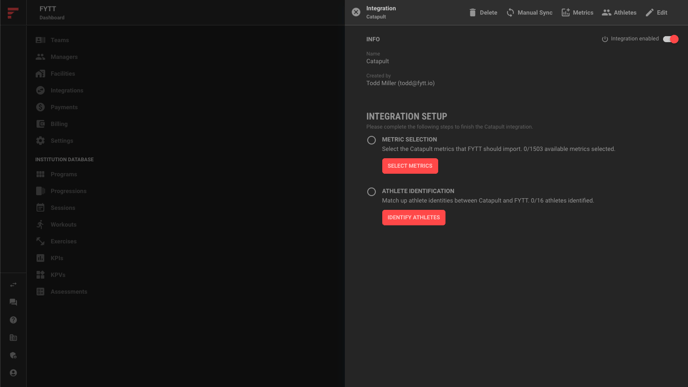Click the FYTT Dashboard title
The height and width of the screenshot is (387, 688).
[52, 12]
